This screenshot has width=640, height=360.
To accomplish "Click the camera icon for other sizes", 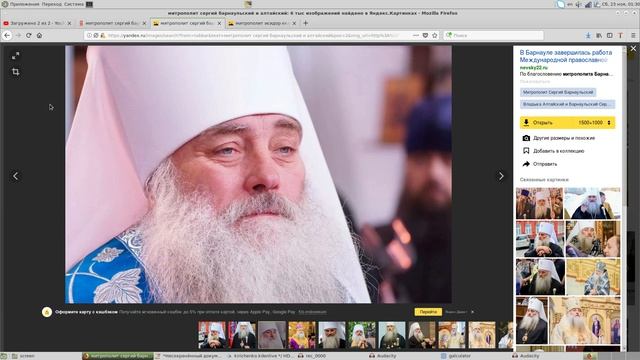I will click(x=526, y=138).
